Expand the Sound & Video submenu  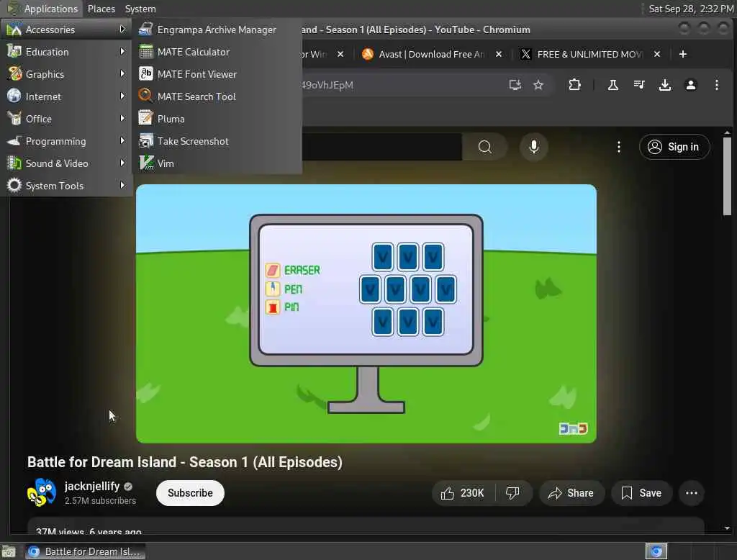click(66, 163)
